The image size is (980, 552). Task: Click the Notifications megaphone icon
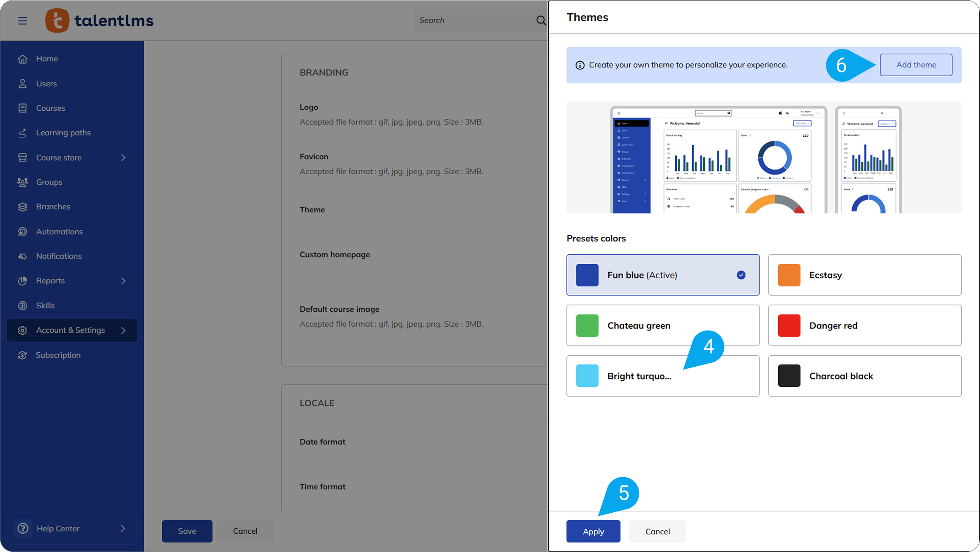23,256
